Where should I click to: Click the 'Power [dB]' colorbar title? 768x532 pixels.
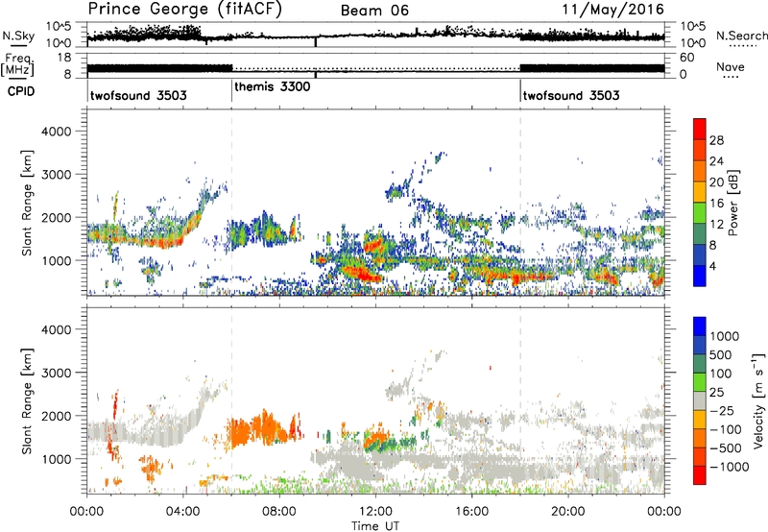tap(732, 203)
